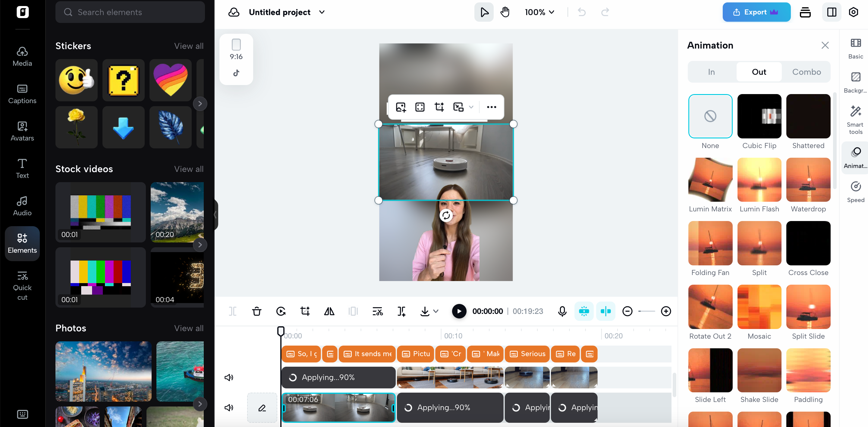Click the delete trash icon in timeline toolbar

256,311
